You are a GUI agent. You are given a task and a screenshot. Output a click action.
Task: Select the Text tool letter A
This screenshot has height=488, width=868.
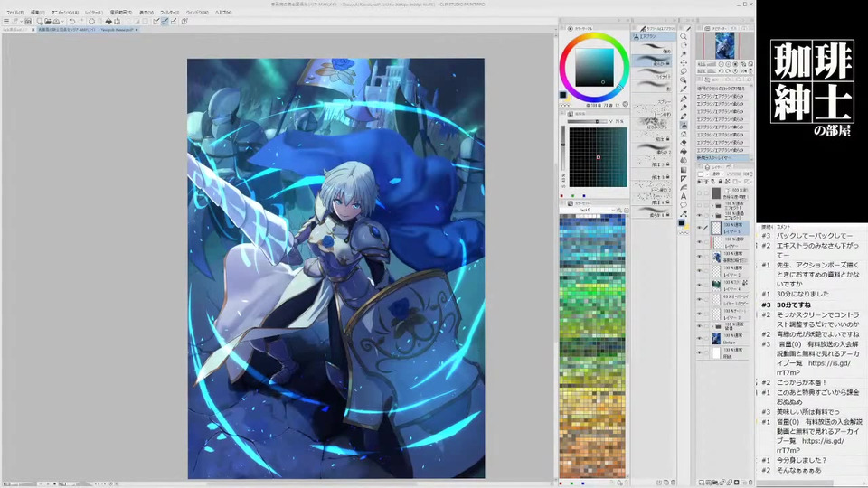[684, 196]
